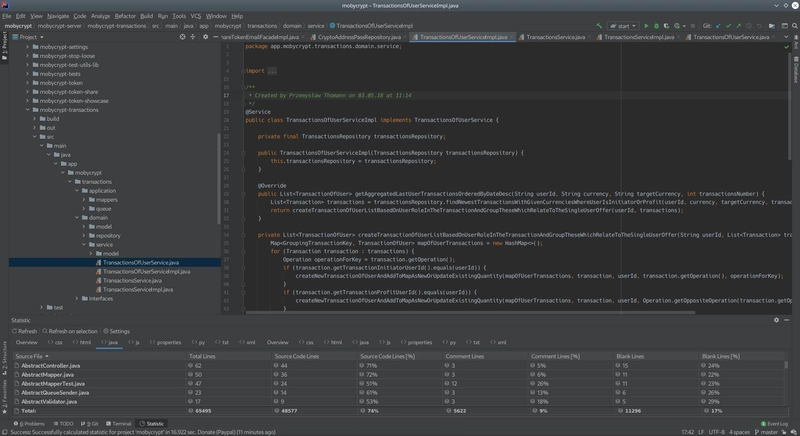This screenshot has width=800, height=436.
Task: Collapse the mobycrypt-transactions module
Action: (x=28, y=110)
